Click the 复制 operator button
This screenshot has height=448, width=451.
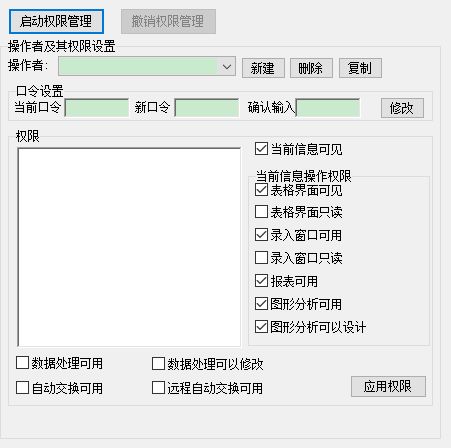(360, 68)
